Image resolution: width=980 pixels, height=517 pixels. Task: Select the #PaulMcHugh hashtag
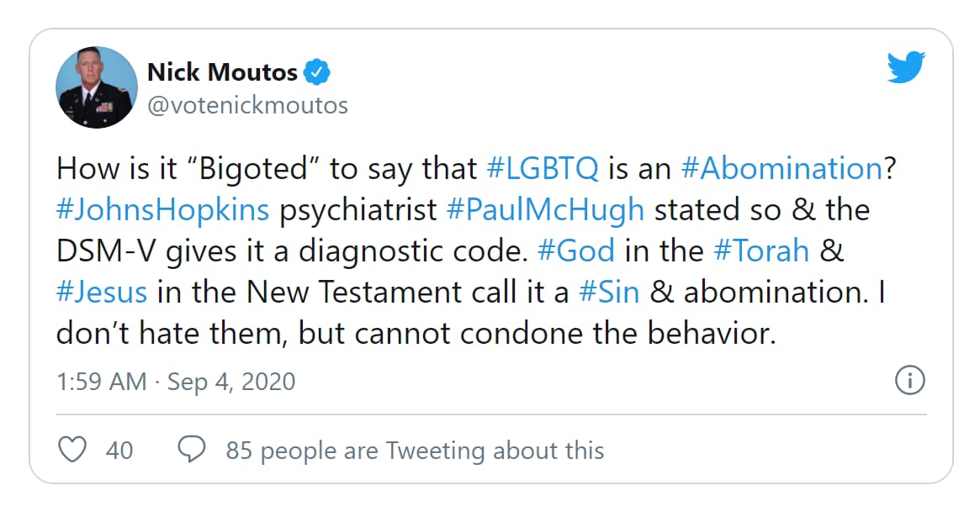(545, 210)
